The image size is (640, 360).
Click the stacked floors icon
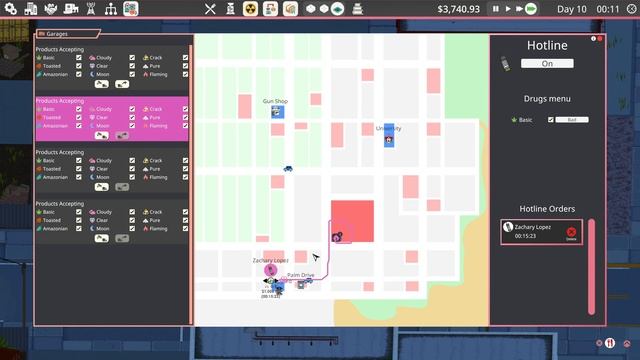358,9
